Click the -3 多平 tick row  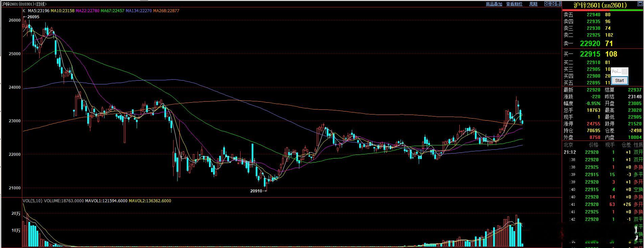603,174
